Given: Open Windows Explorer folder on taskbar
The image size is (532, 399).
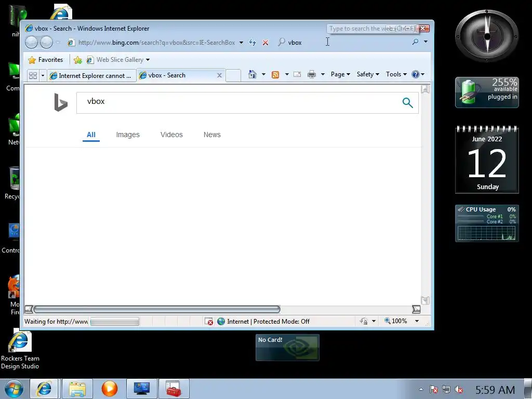Looking at the screenshot, I should [77, 389].
